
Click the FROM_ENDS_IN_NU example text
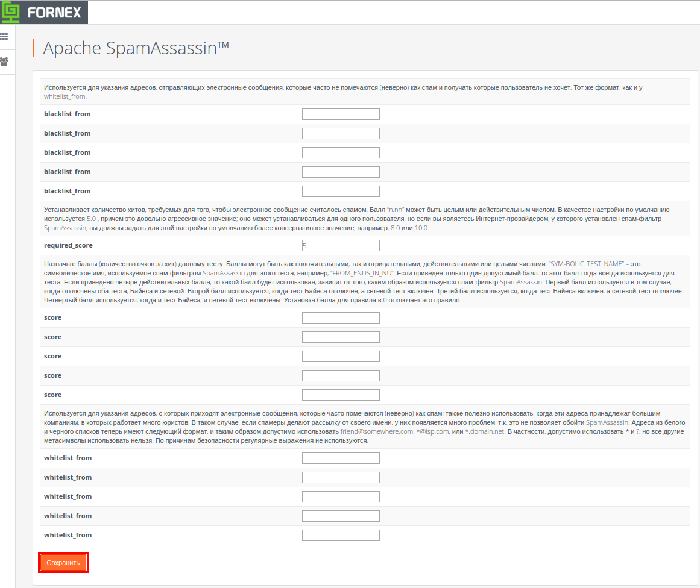coord(362,273)
